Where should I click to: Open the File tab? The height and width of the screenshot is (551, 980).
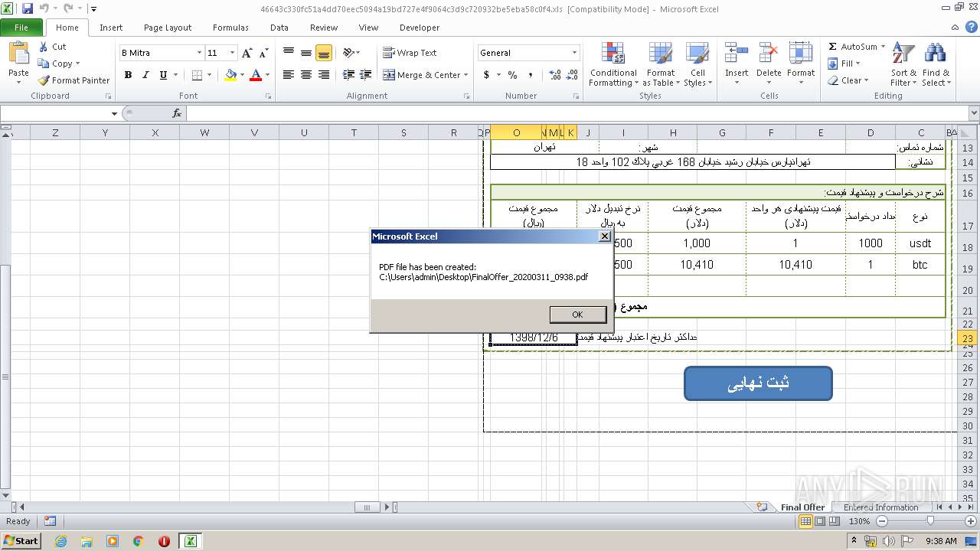[x=21, y=28]
